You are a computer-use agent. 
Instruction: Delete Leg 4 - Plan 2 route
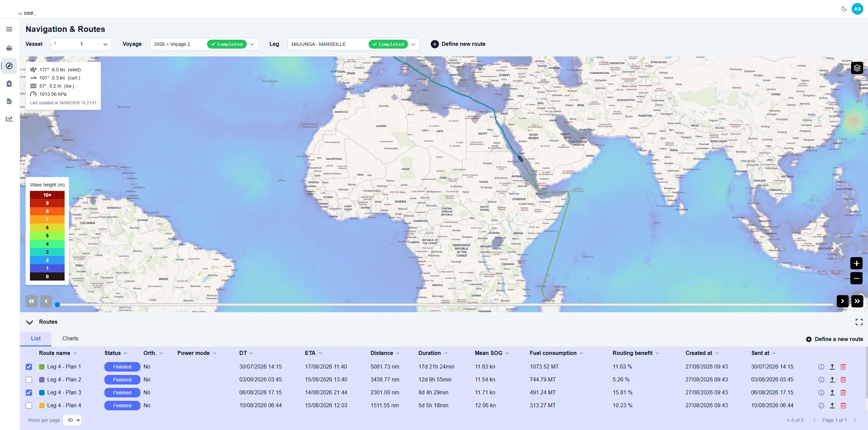point(843,380)
